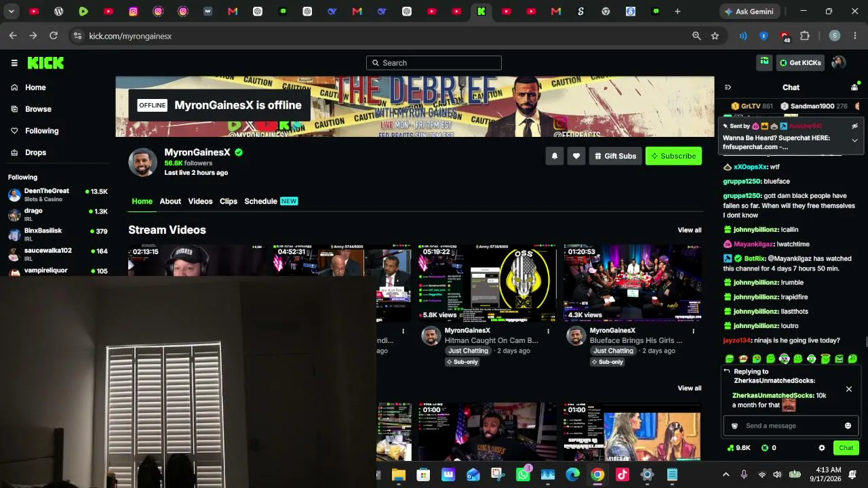This screenshot has width=868, height=488.
Task: Select the Home channel tab
Action: click(x=142, y=201)
